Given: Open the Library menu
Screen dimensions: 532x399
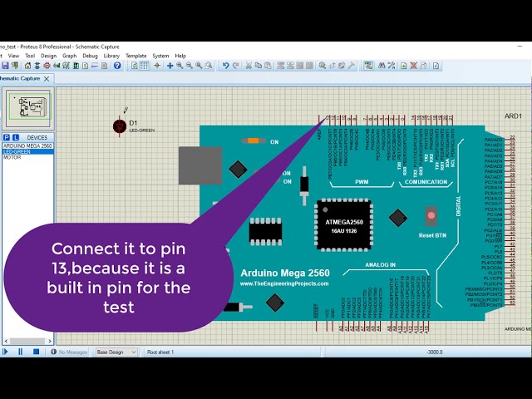Looking at the screenshot, I should [x=111, y=56].
